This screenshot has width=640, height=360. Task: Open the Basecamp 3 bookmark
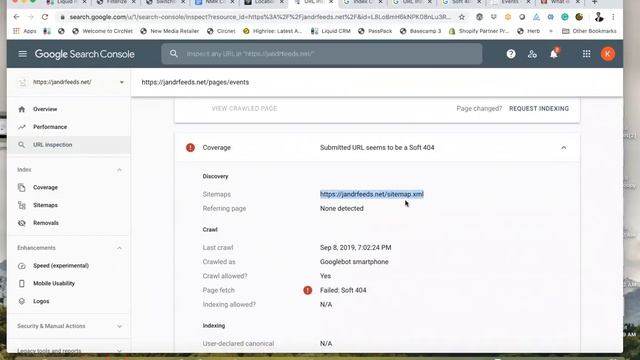click(x=420, y=31)
